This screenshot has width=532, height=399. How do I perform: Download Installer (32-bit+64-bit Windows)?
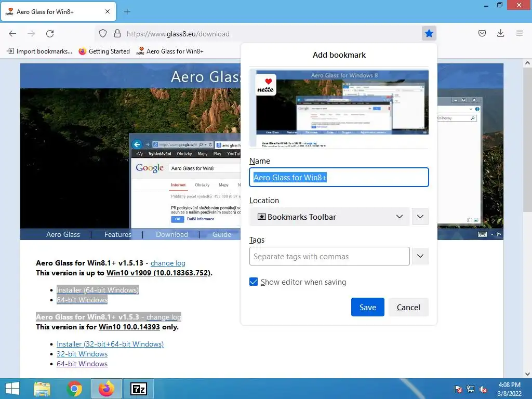click(110, 344)
